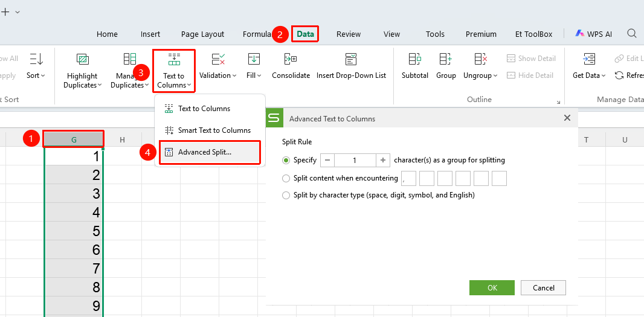Click Cancel in the split dialog
644x317 pixels.
(x=543, y=288)
